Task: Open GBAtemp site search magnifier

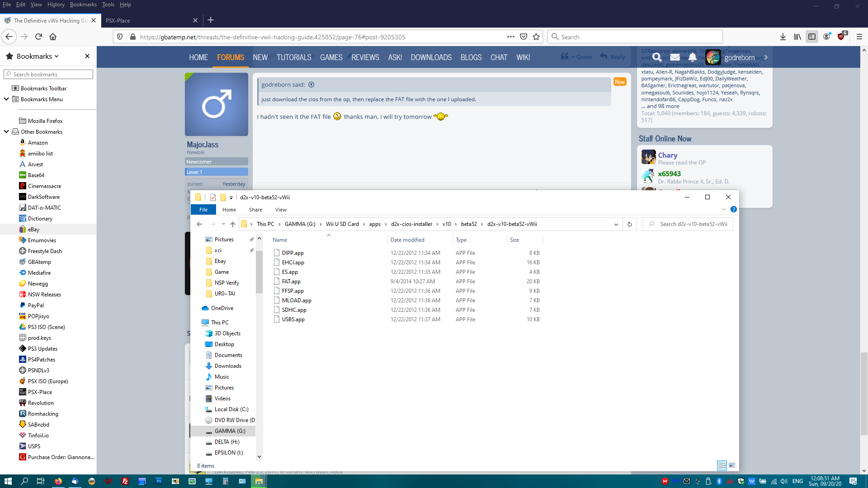Action: (x=657, y=57)
